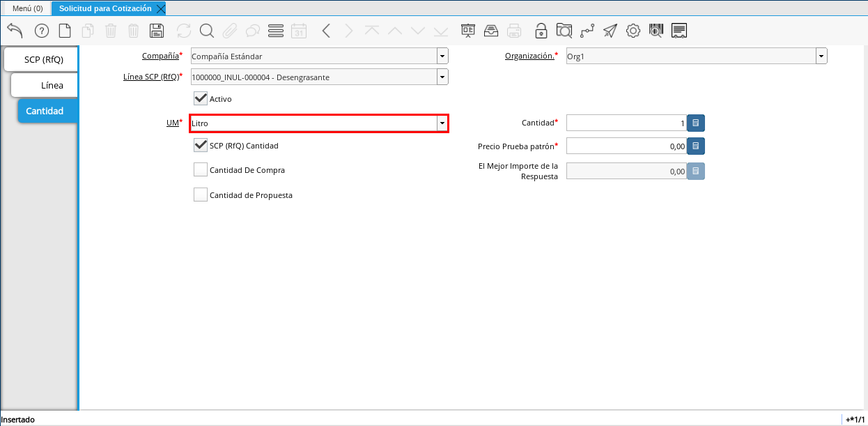Screen dimensions: 868x426
Task: Click the Línea SCP (RfQ) label link
Action: (150, 77)
